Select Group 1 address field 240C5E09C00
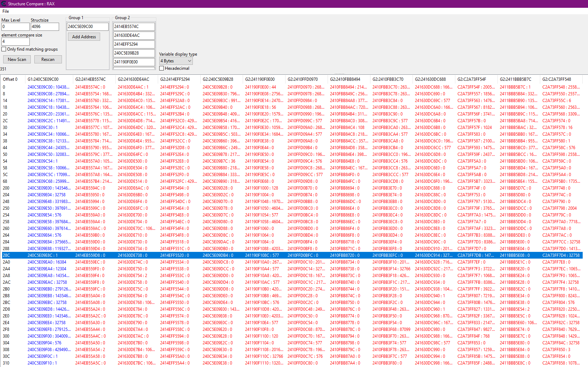This screenshot has width=588, height=367. pos(87,27)
